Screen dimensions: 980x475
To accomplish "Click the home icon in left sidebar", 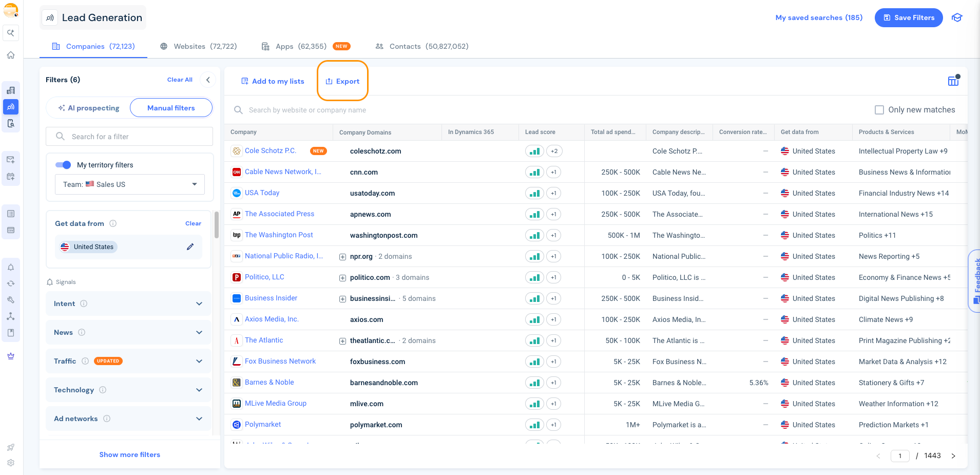I will (x=11, y=55).
